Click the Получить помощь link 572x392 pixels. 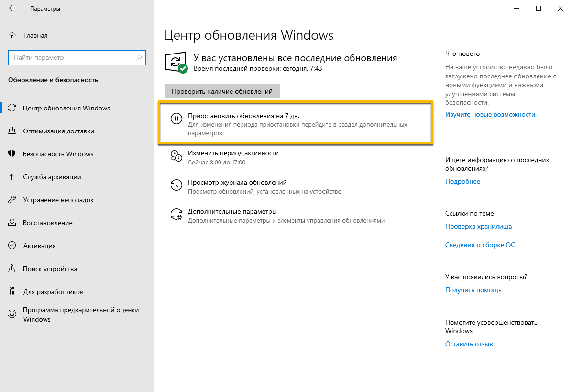[x=473, y=290]
